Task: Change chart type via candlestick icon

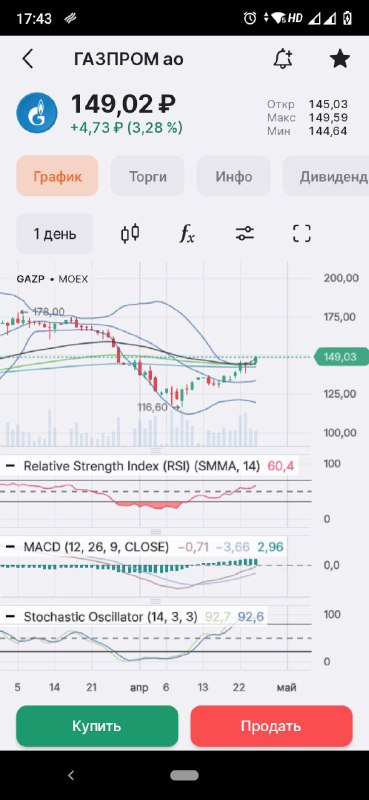Action: (x=130, y=234)
